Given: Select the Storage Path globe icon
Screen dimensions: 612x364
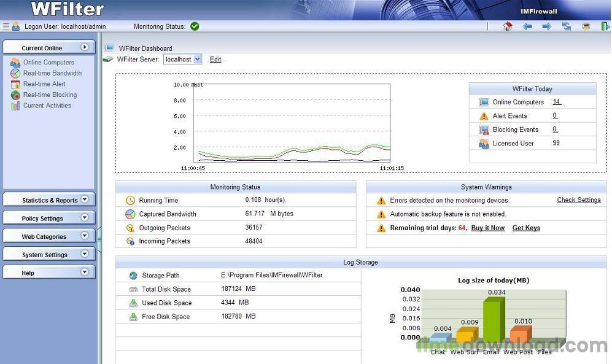Looking at the screenshot, I should [x=133, y=276].
